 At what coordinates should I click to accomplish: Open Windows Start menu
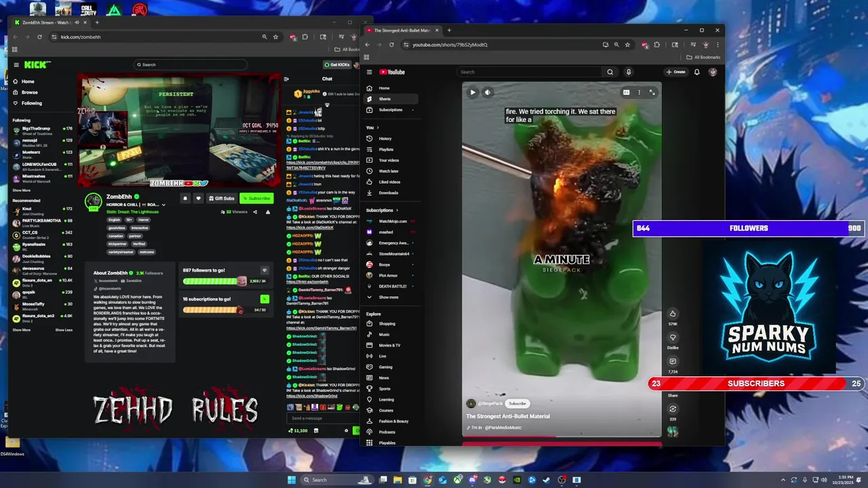point(292,480)
